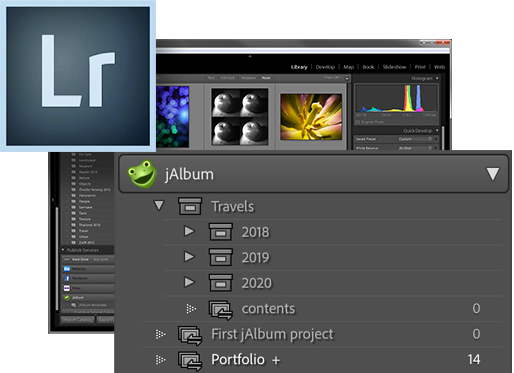The height and width of the screenshot is (373, 514).
Task: Collapse the Quick Develop panel
Action: [437, 130]
